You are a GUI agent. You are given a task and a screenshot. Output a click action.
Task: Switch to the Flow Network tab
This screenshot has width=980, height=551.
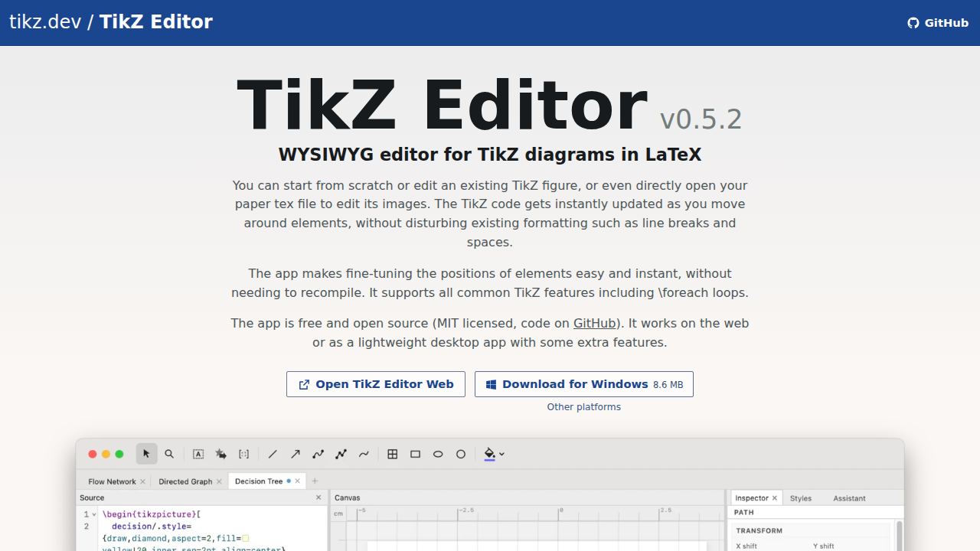(x=112, y=481)
